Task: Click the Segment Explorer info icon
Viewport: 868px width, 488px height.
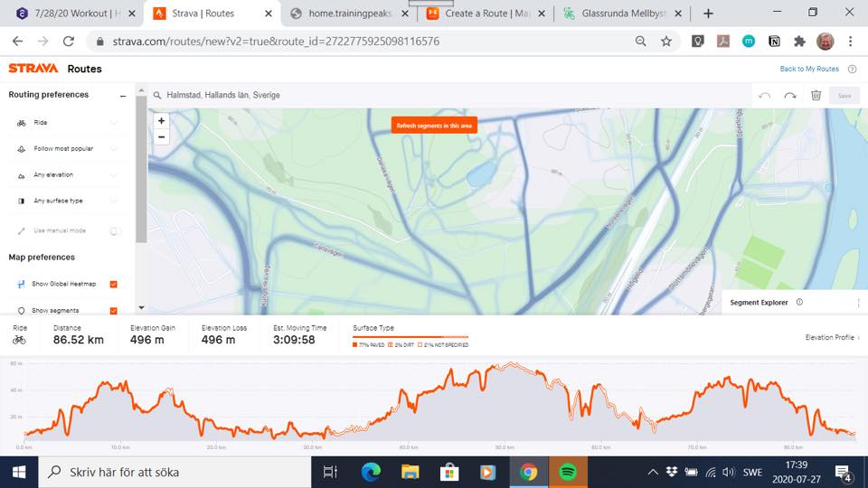Action: (x=799, y=302)
